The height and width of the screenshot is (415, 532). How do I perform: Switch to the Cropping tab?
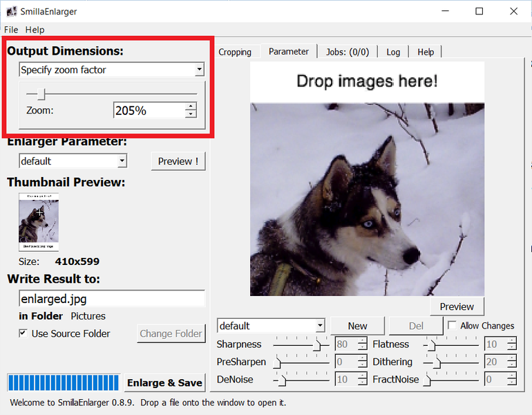coord(235,52)
